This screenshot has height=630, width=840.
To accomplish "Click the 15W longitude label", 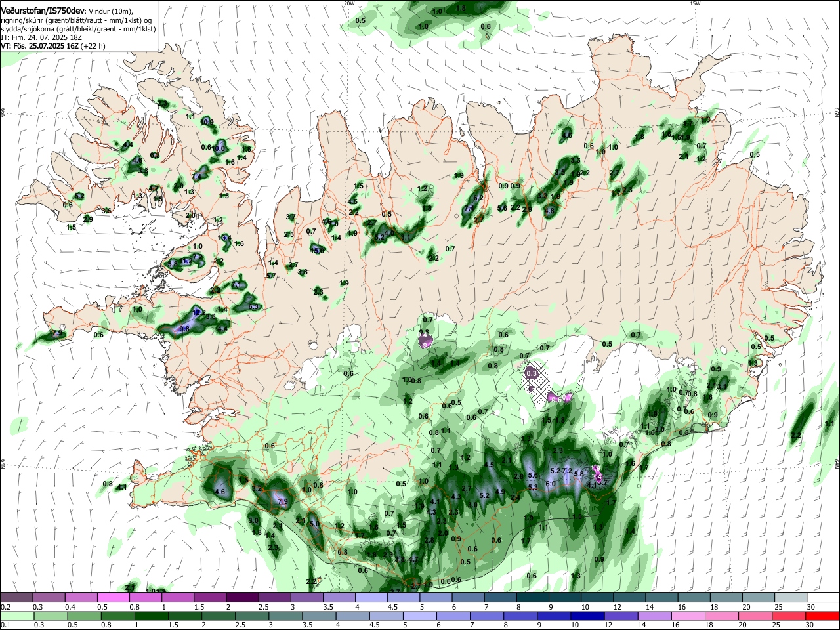I will [x=695, y=3].
